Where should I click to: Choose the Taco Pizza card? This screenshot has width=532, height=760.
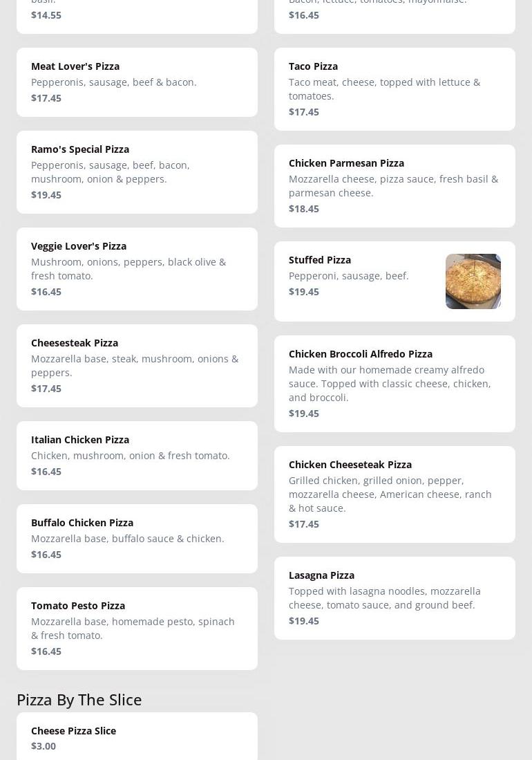395,89
